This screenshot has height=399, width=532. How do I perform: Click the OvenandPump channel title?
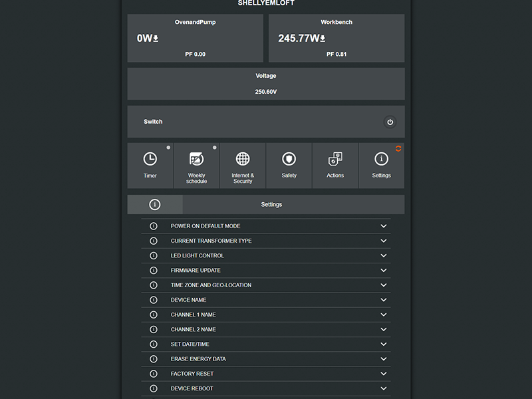coord(195,22)
